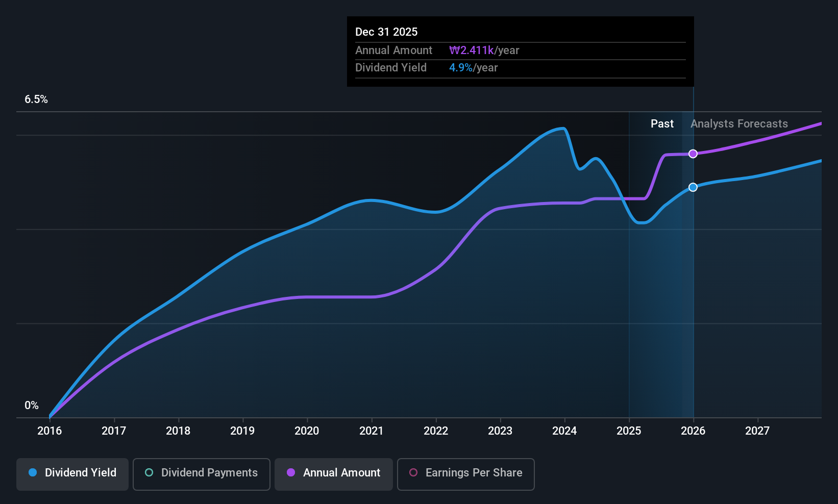Select the blue Dividend Yield data point marker
Image resolution: width=838 pixels, height=504 pixels.
(x=693, y=187)
